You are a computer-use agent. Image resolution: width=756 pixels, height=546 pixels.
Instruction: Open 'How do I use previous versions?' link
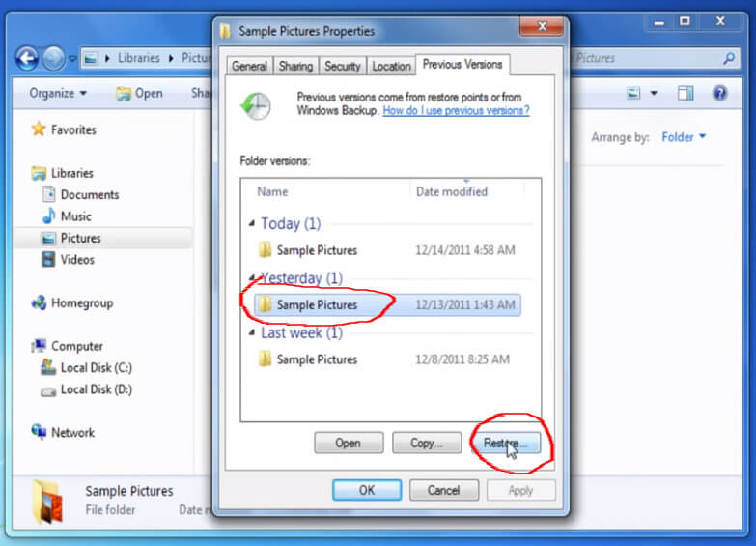pos(456,110)
